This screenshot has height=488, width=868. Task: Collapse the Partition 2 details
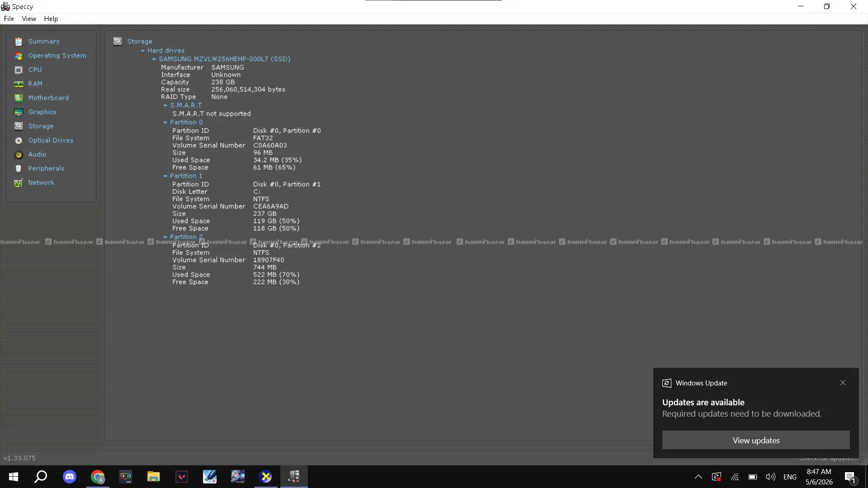coord(165,237)
